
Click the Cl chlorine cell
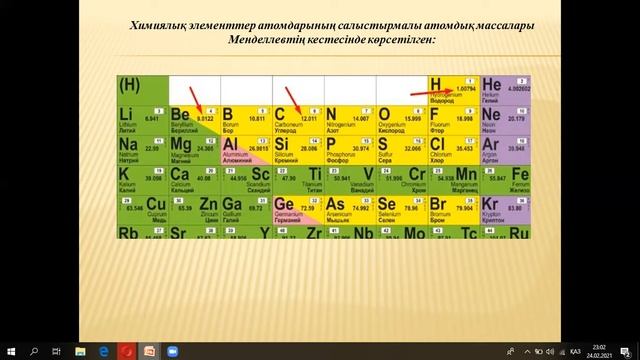coord(454,150)
